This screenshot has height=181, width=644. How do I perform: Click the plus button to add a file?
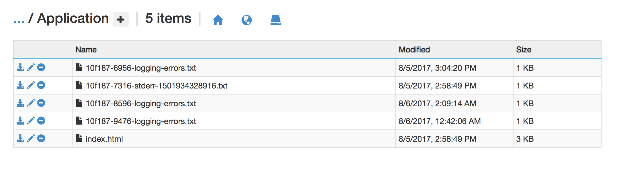tap(121, 19)
